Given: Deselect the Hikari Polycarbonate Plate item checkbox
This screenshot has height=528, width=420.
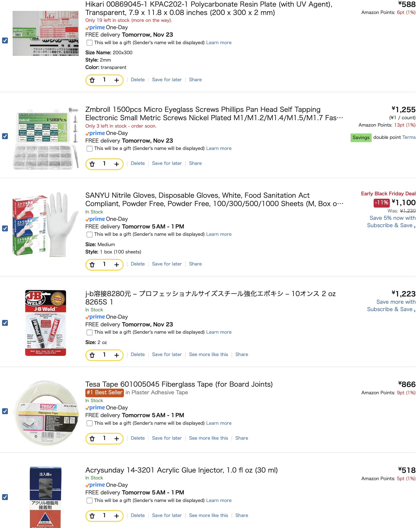Looking at the screenshot, I should click(x=5, y=40).
